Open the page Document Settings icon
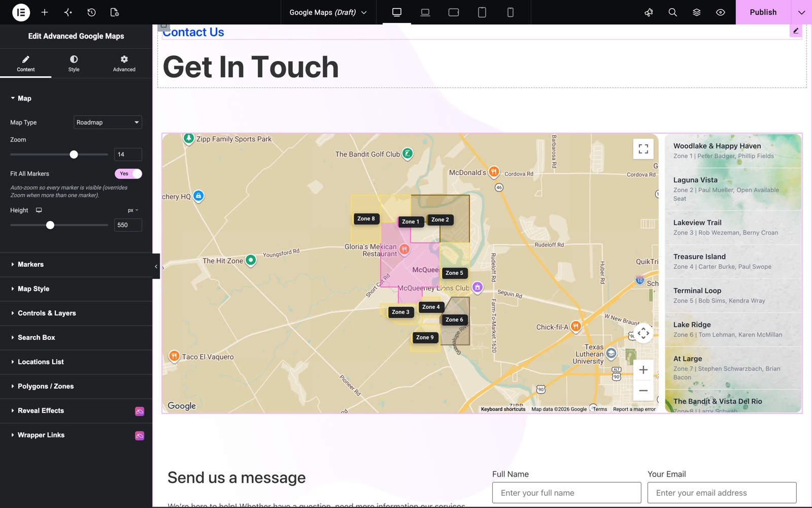The height and width of the screenshot is (508, 812). pyautogui.click(x=115, y=12)
